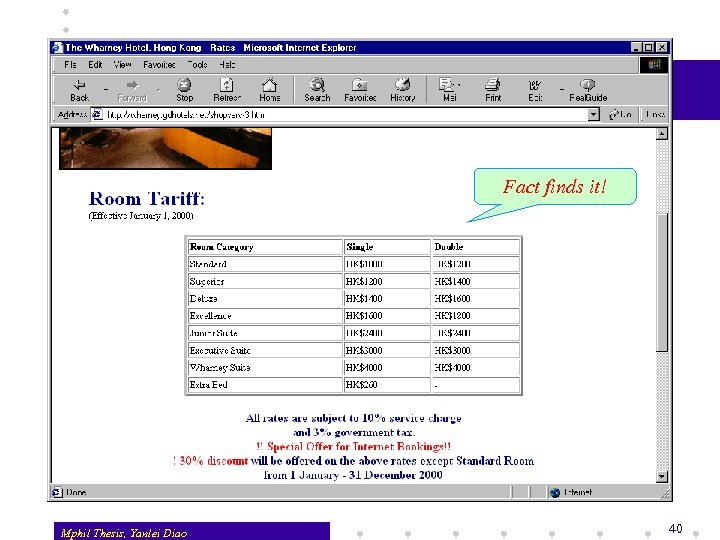Click the Executive Suite row label
This screenshot has width=720, height=540.
220,350
